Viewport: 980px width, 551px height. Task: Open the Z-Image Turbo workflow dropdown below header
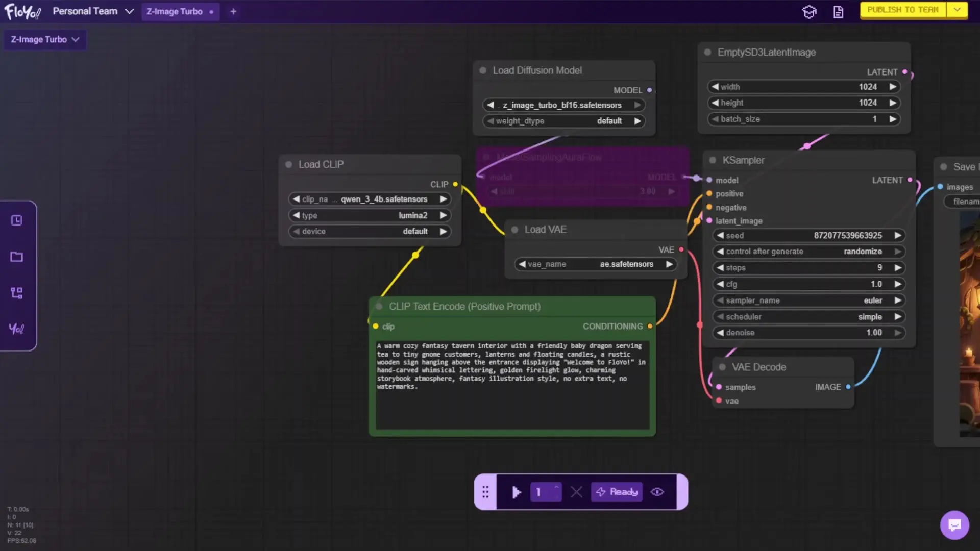tap(45, 39)
